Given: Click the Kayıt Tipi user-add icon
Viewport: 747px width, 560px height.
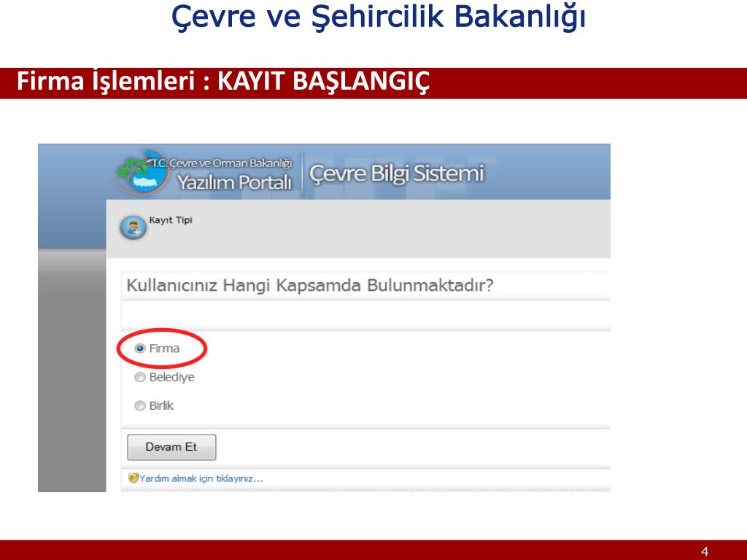Looking at the screenshot, I should coord(133,227).
